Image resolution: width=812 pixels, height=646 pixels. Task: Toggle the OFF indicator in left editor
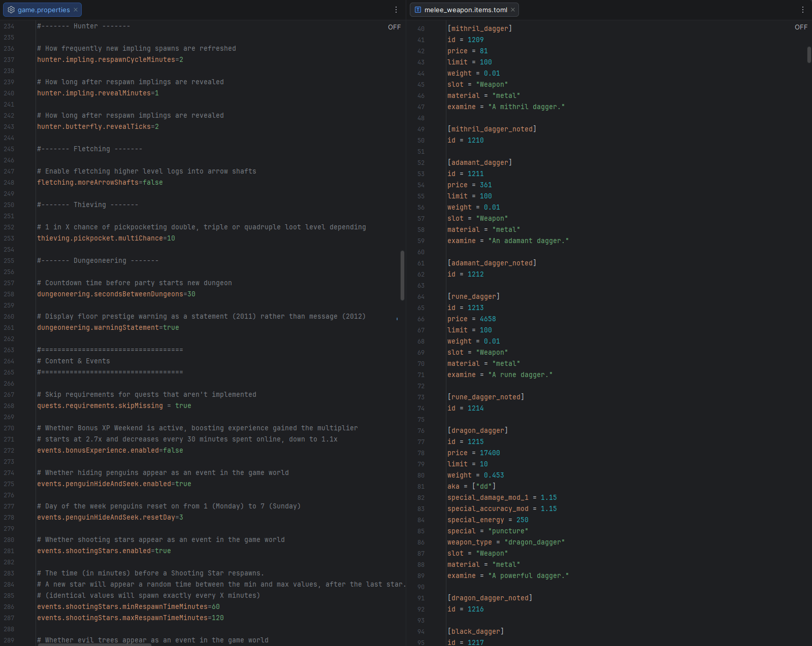click(x=394, y=27)
